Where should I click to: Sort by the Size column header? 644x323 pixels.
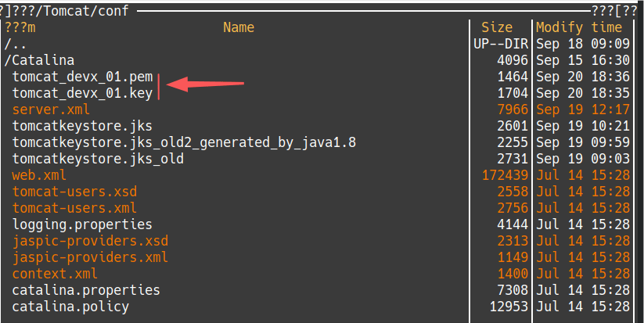[x=497, y=27]
